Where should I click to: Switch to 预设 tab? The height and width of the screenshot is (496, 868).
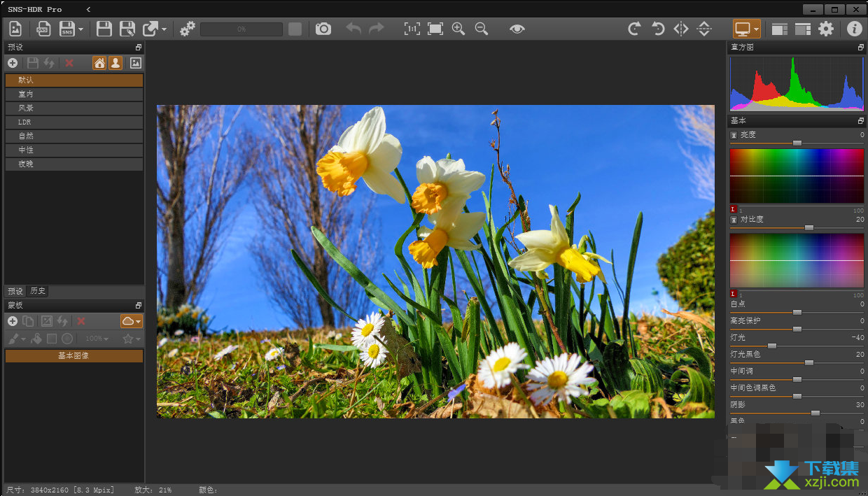15,291
